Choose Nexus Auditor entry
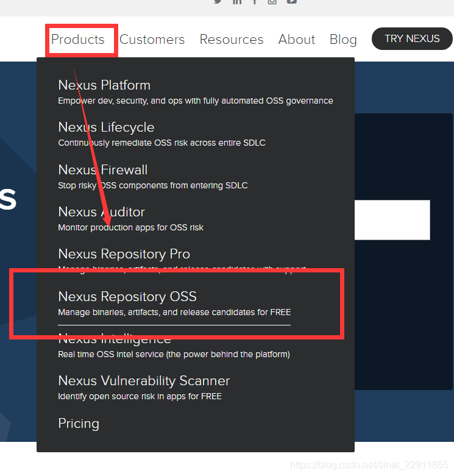The image size is (454, 476). pos(101,212)
